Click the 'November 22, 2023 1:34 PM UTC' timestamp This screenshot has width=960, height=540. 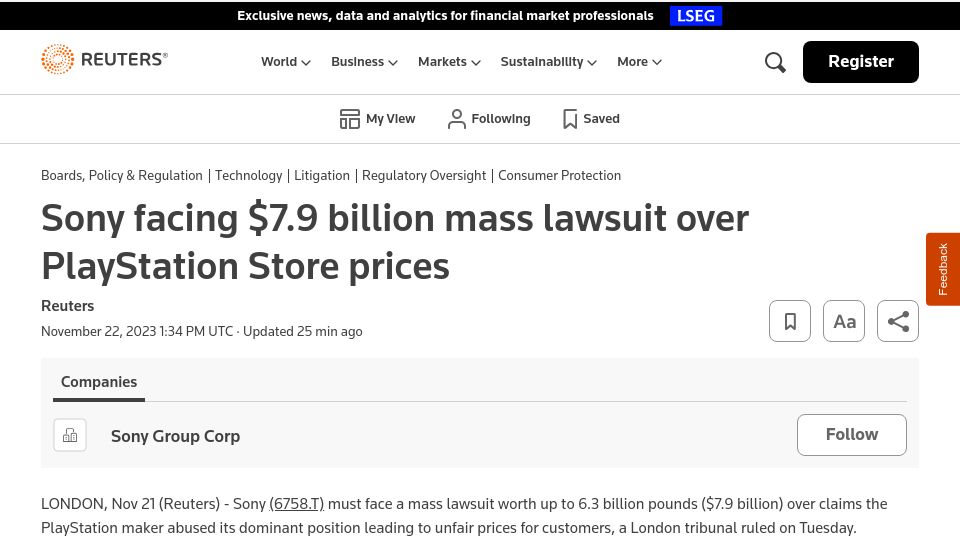tap(137, 331)
